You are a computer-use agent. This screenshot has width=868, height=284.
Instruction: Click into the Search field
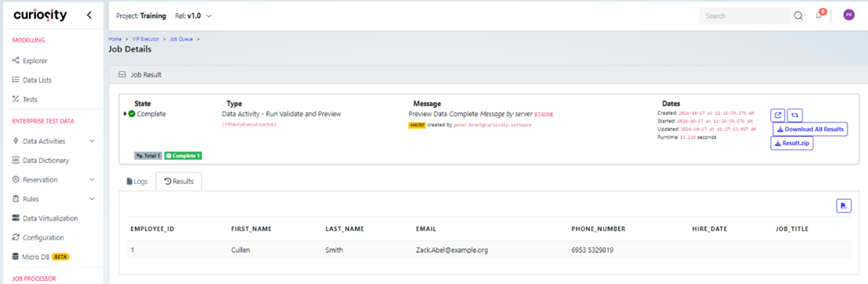click(x=745, y=16)
